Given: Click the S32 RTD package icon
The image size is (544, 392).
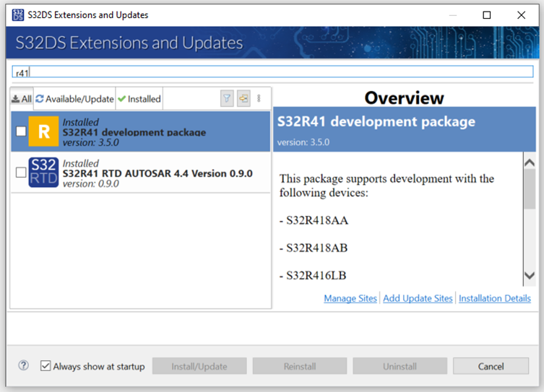Looking at the screenshot, I should coord(43,173).
